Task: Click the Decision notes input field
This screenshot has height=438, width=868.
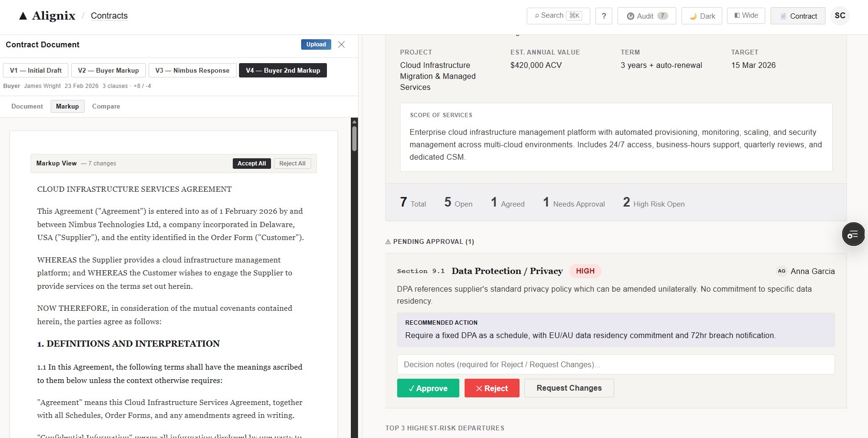Action: pos(616,364)
